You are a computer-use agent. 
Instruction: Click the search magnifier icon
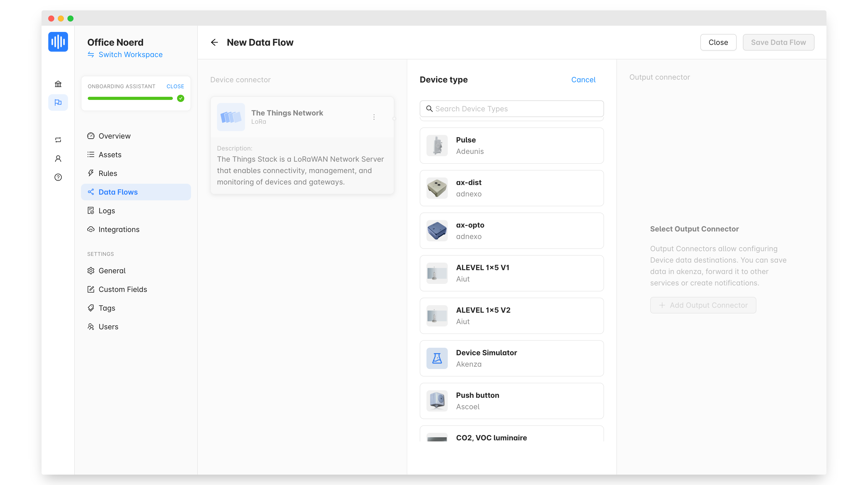point(429,108)
